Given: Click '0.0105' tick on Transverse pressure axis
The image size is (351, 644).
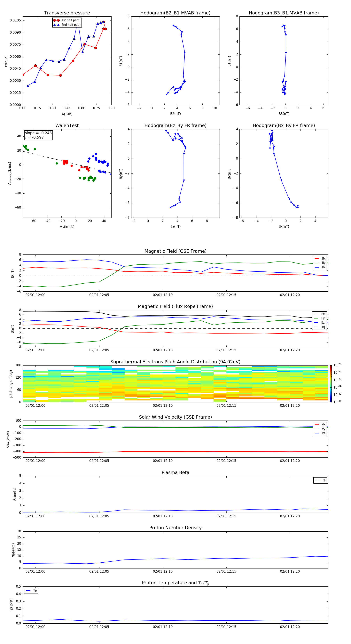Looking at the screenshot, I should pyautogui.click(x=15, y=20).
